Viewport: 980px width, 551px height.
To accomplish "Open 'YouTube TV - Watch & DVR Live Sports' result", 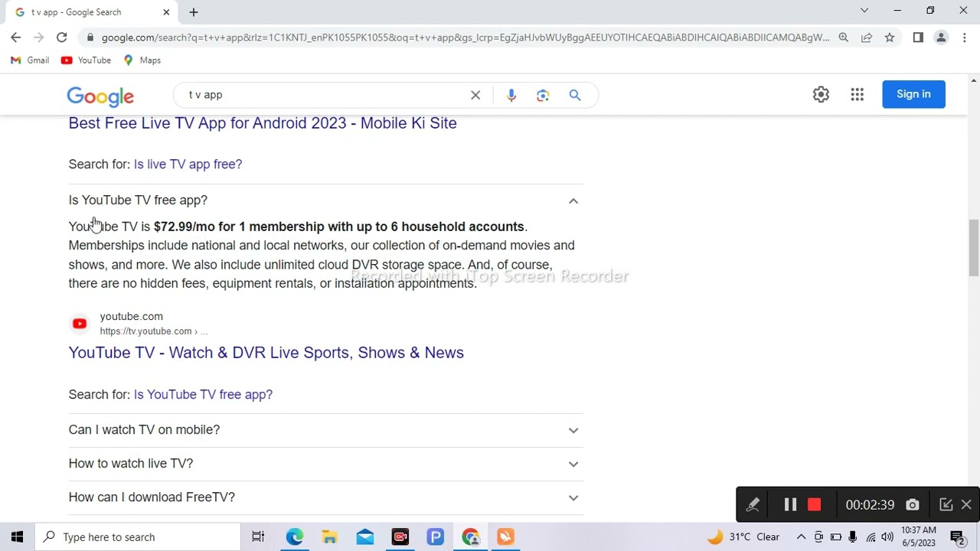I will (x=266, y=353).
